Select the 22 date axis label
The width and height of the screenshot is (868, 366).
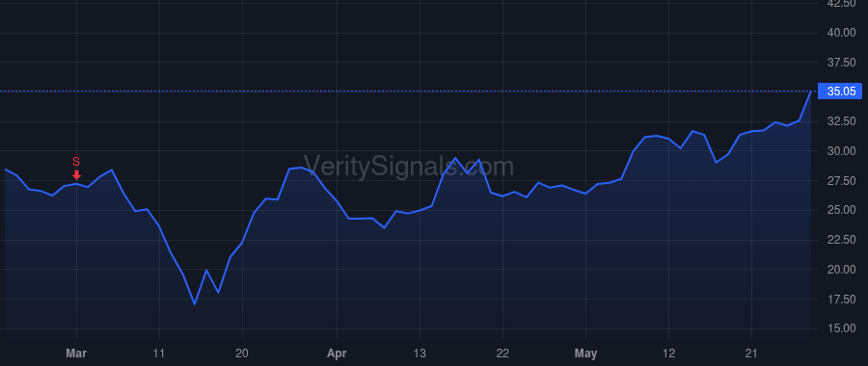pos(502,353)
